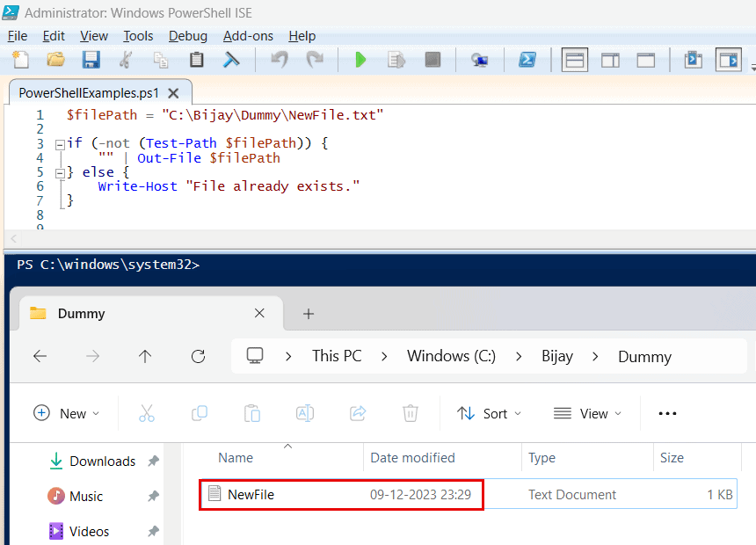Launch PowerShell.exe from the toolbar

[x=528, y=60]
